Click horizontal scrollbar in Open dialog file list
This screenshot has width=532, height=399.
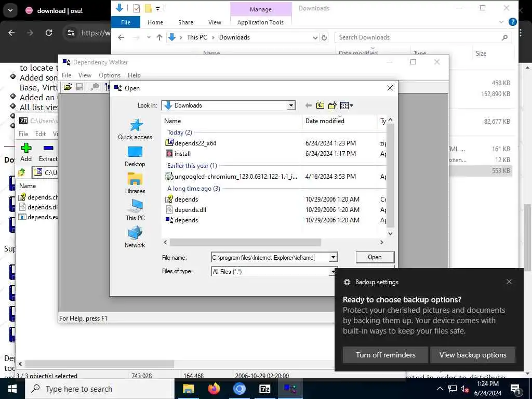245,242
